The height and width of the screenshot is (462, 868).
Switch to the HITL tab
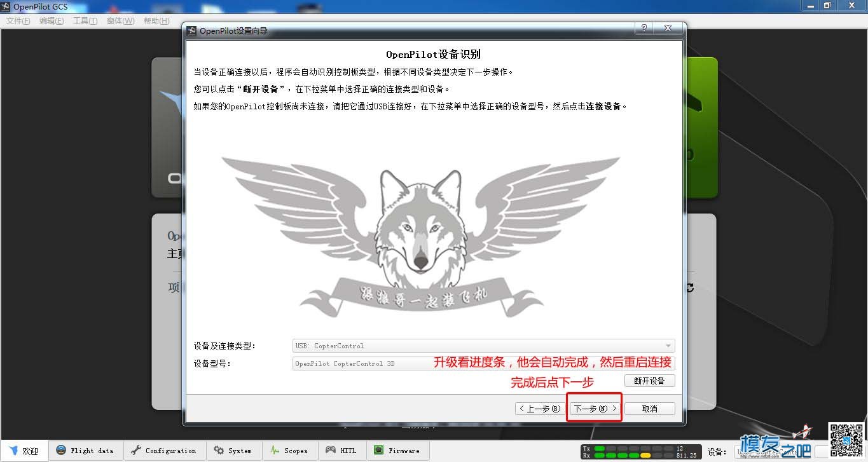[x=341, y=451]
